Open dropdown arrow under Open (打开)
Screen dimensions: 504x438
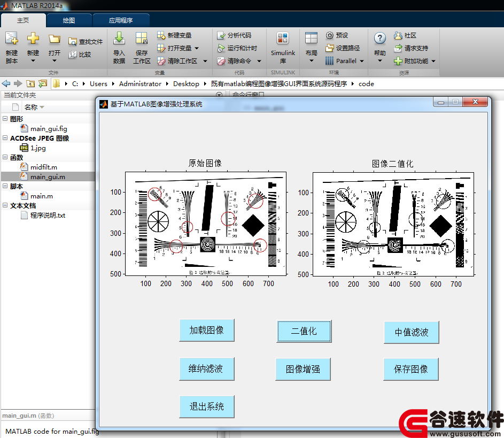55,60
